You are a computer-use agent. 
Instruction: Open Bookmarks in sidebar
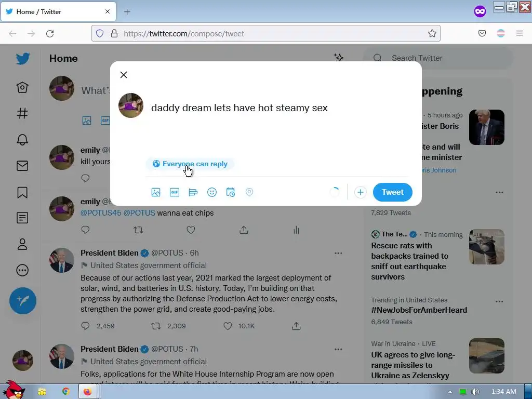(22, 192)
